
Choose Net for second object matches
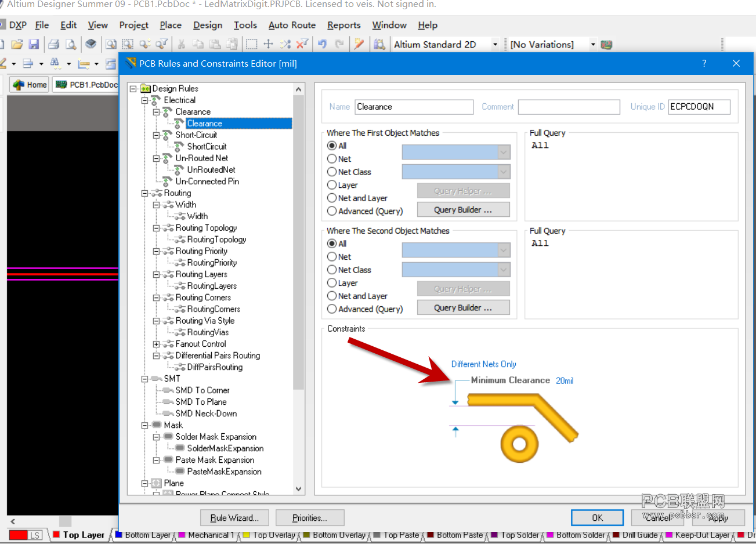point(332,256)
